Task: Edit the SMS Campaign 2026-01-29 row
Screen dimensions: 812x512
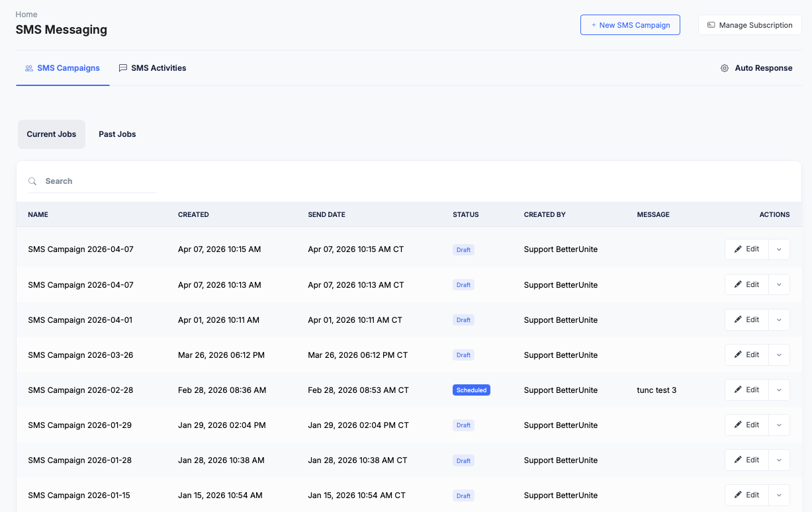Action: tap(746, 425)
